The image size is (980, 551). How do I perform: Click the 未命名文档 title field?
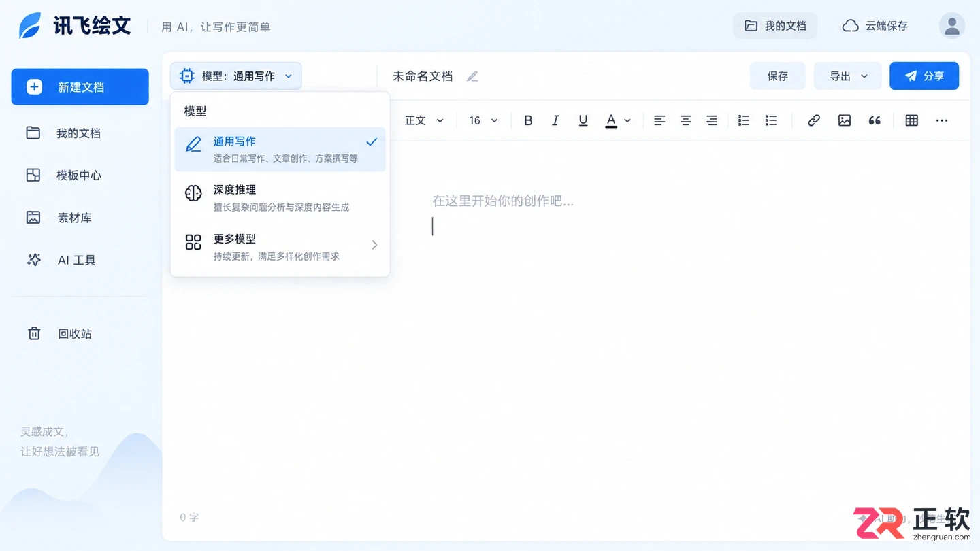click(x=423, y=76)
